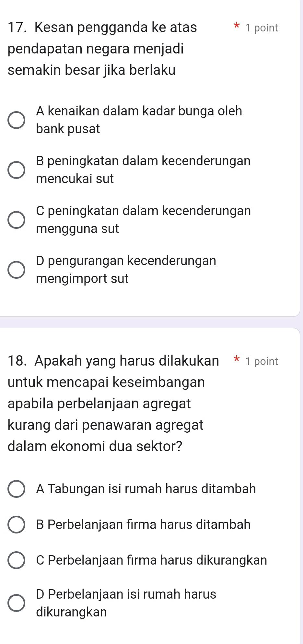This screenshot has height=644, width=303.
Task: Choose radio circle for 'B peningkatan dalam kecenderungan mencukai'
Action: pyautogui.click(x=16, y=170)
